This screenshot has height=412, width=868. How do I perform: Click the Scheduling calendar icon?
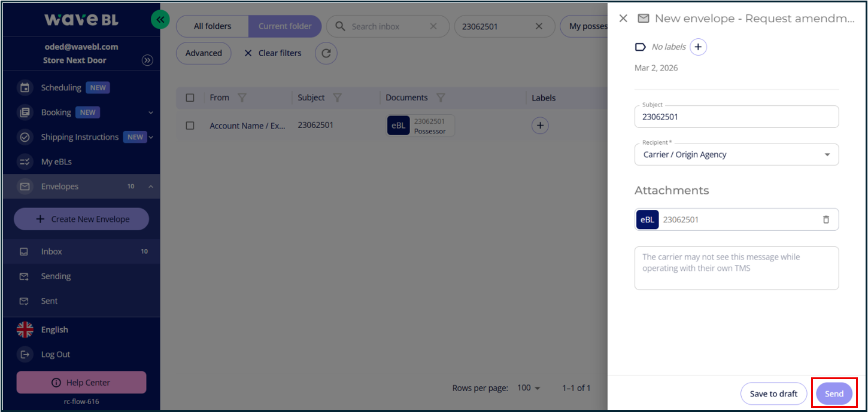point(25,88)
